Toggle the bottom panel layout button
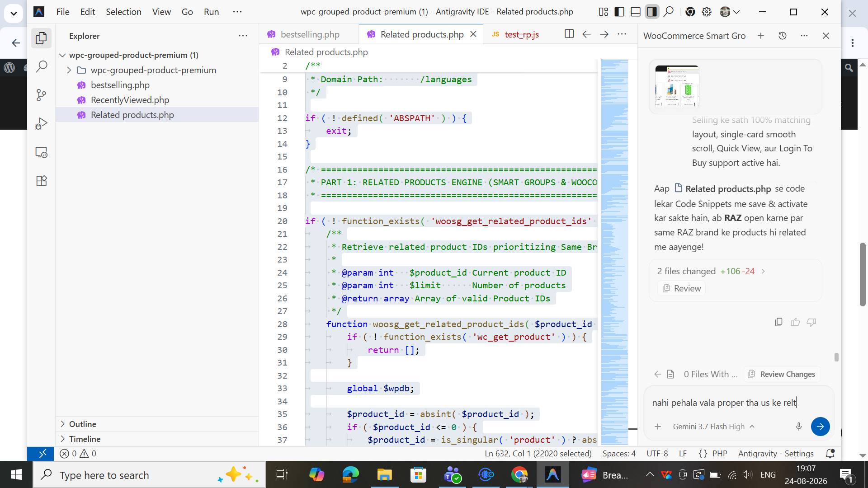Viewport: 868px width, 488px height. pos(636,12)
